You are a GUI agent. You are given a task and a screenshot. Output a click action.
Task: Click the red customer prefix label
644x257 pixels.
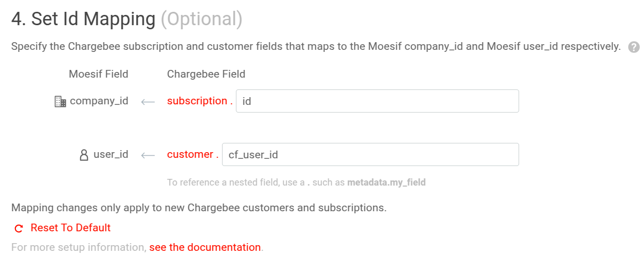(190, 154)
